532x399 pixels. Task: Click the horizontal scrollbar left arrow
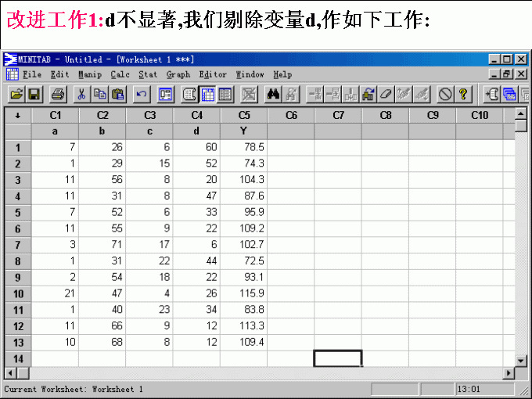click(x=10, y=373)
